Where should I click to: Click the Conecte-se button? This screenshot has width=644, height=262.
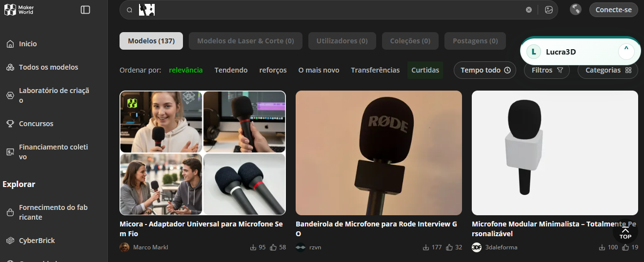coord(614,10)
